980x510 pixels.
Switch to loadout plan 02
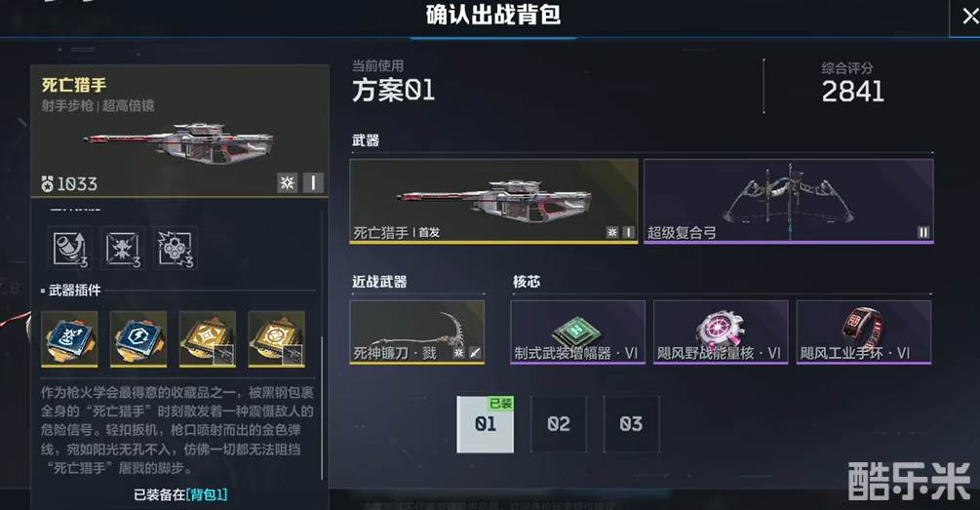click(x=558, y=424)
